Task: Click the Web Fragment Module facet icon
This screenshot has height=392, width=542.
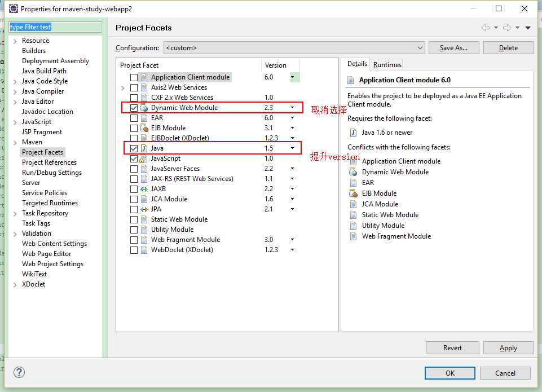Action: pos(144,240)
